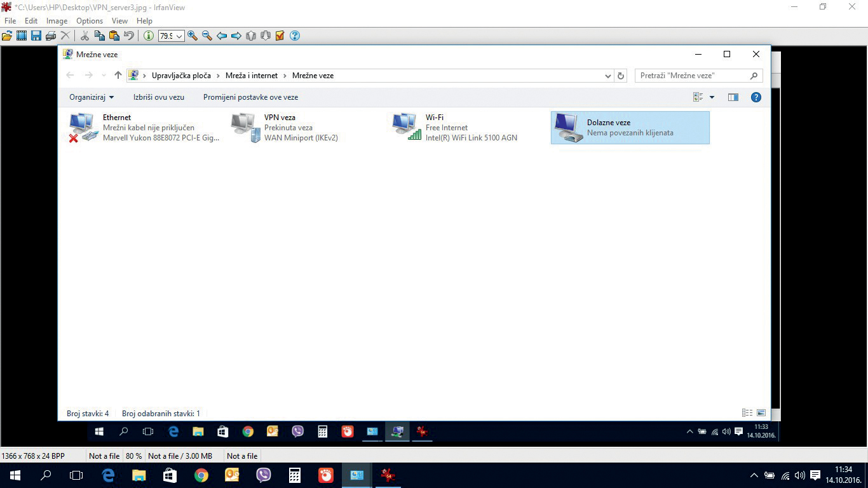Open the File menu
868x488 pixels.
point(10,21)
